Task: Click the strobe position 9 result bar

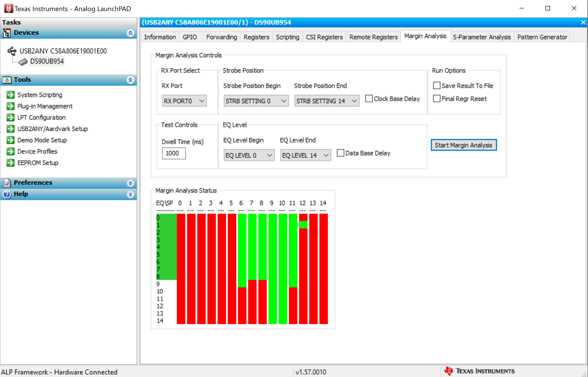Action: click(x=273, y=269)
